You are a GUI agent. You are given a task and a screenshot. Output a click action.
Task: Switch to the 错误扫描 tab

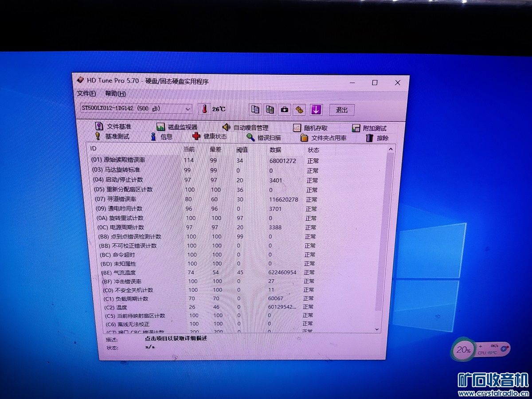264,137
